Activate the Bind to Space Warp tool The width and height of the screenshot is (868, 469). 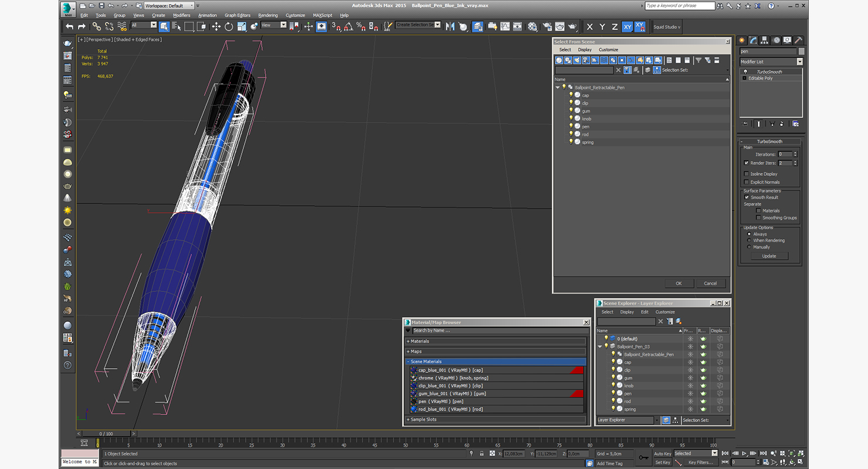[x=122, y=26]
